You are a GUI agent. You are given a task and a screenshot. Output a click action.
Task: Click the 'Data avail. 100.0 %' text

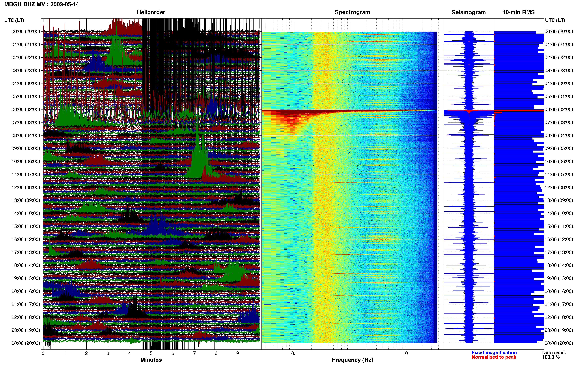pos(554,355)
